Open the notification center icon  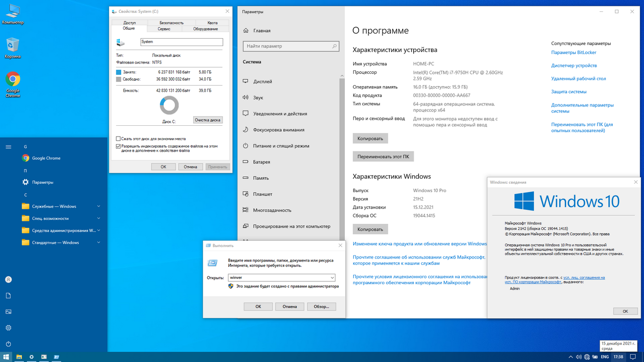tap(633, 357)
